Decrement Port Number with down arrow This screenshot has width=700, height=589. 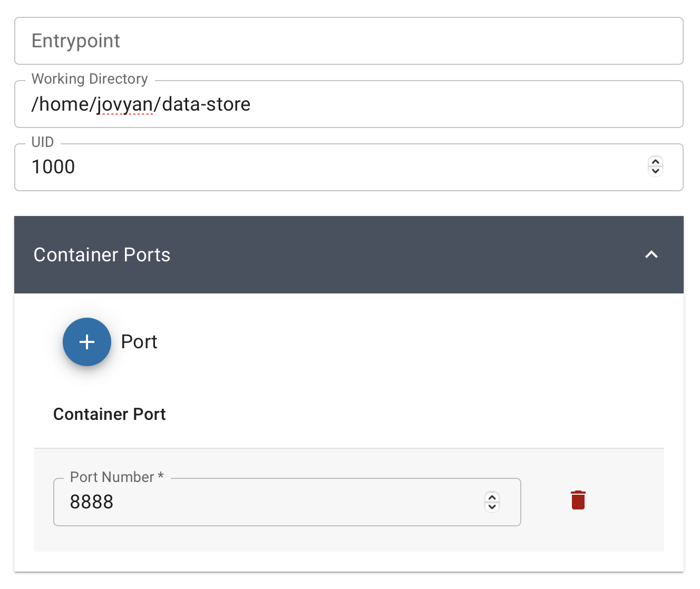pos(492,506)
